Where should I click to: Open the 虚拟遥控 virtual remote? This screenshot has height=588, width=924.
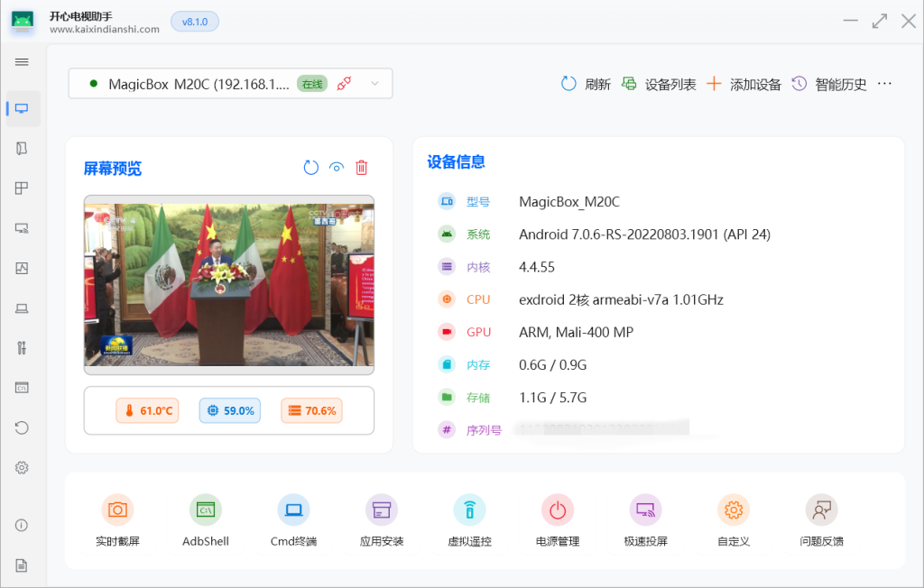469,510
